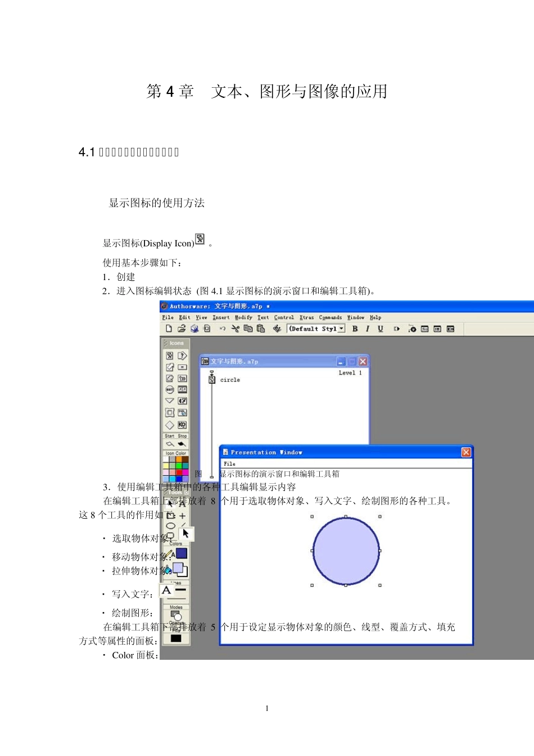Open the Window menu
This screenshot has width=534, height=756.
[355, 317]
